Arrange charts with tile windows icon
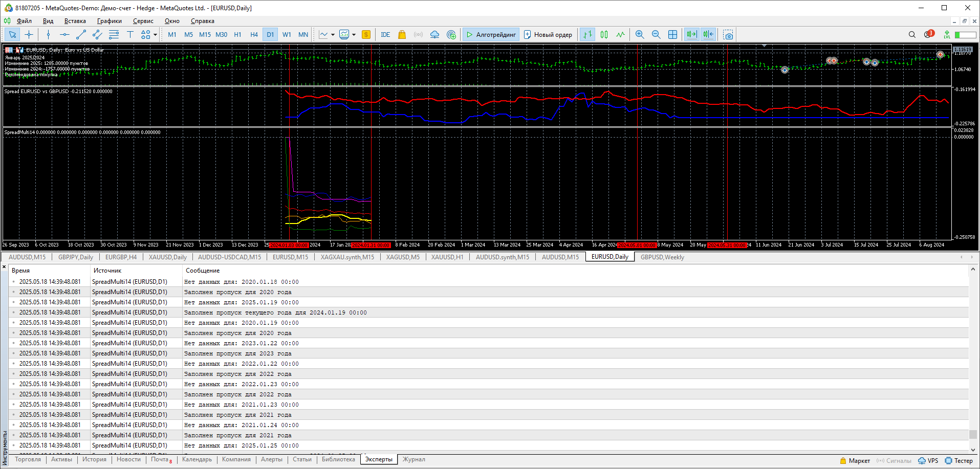Viewport: 980px width, 469px height. tap(672, 35)
